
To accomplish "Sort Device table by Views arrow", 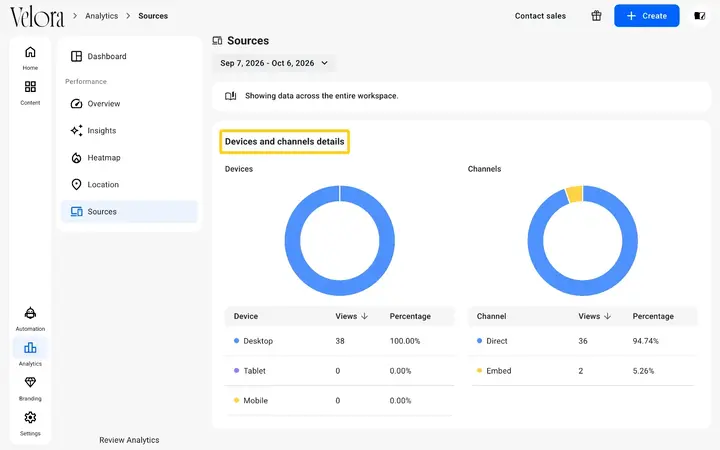I will click(x=365, y=316).
